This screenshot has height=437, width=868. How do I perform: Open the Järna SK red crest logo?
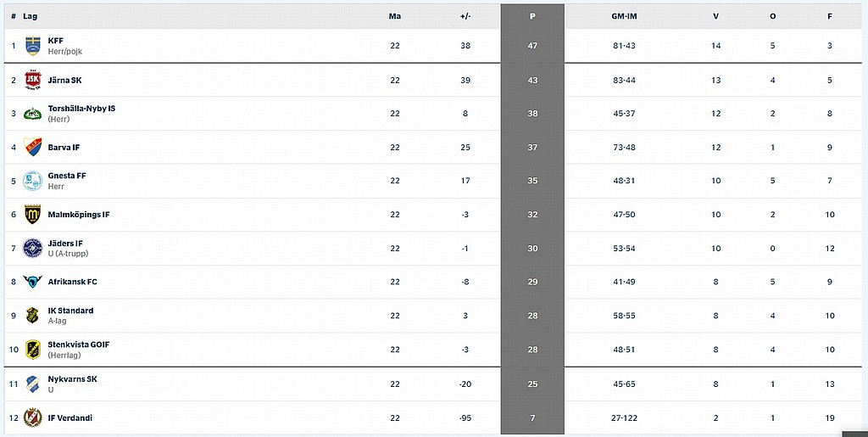(33, 81)
